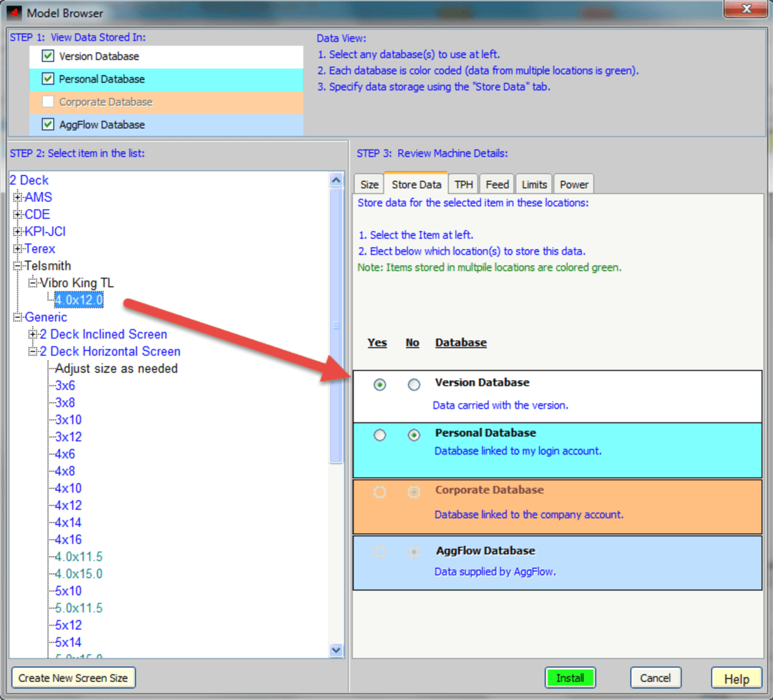773x700 pixels.
Task: Open the TPH tab
Action: tap(464, 185)
